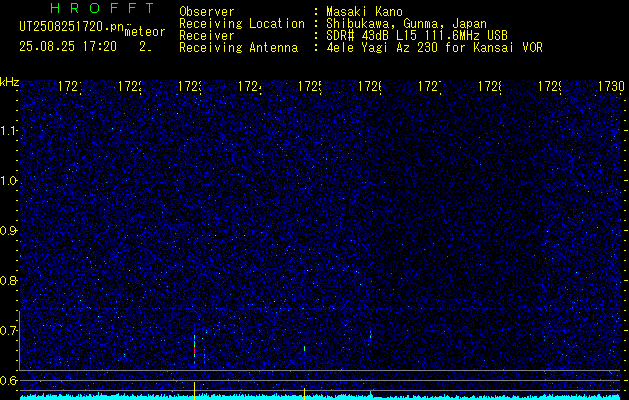The height and width of the screenshot is (400, 629).
Task: Click the Observer label
Action: point(207,12)
